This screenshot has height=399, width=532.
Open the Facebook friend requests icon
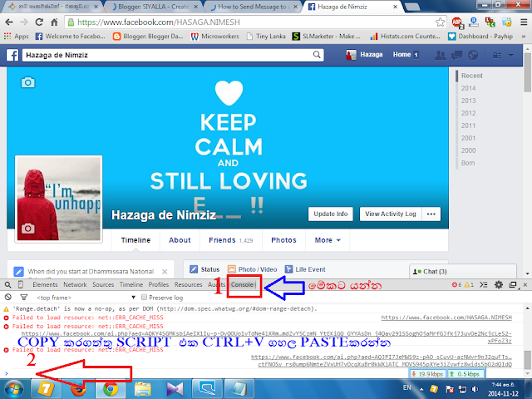[x=441, y=55]
